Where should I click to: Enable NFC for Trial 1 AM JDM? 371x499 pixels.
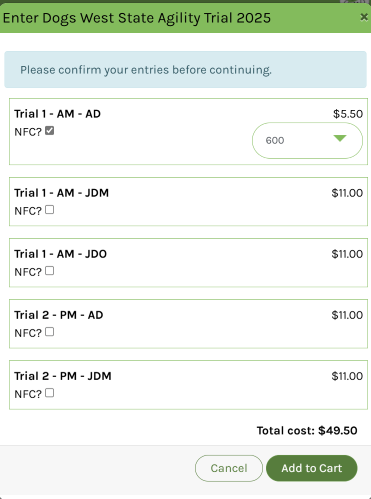[x=49, y=210]
